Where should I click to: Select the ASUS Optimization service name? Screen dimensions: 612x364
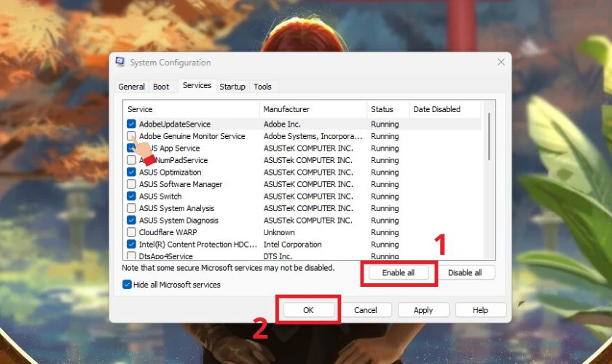click(170, 172)
